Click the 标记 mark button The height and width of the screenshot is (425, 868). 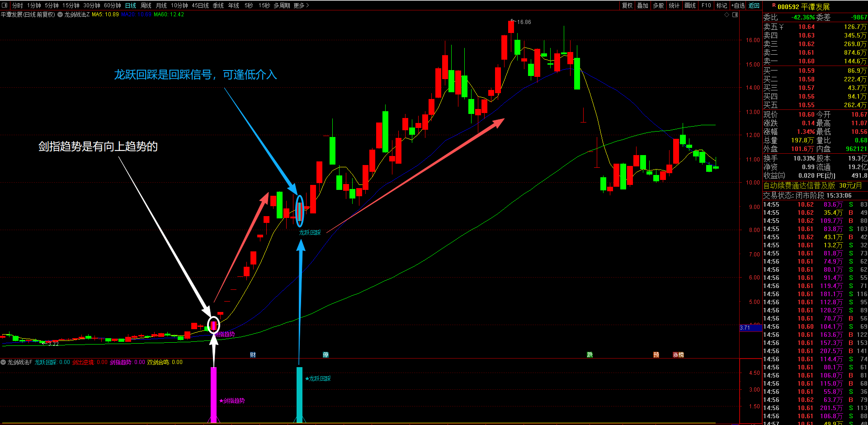tap(722, 5)
